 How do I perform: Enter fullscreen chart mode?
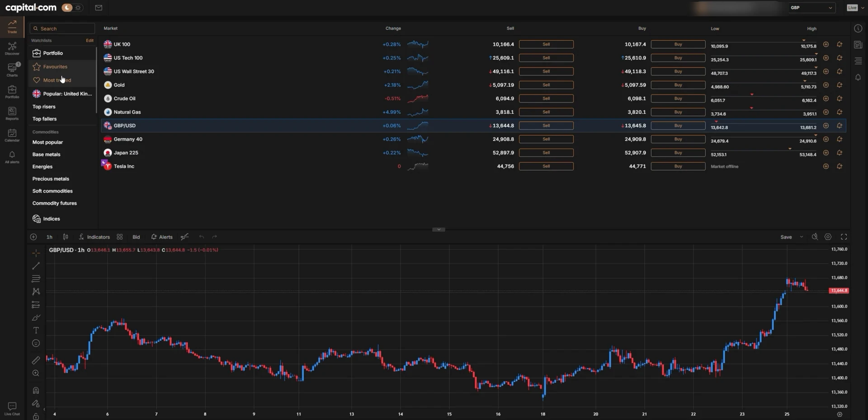pos(844,237)
